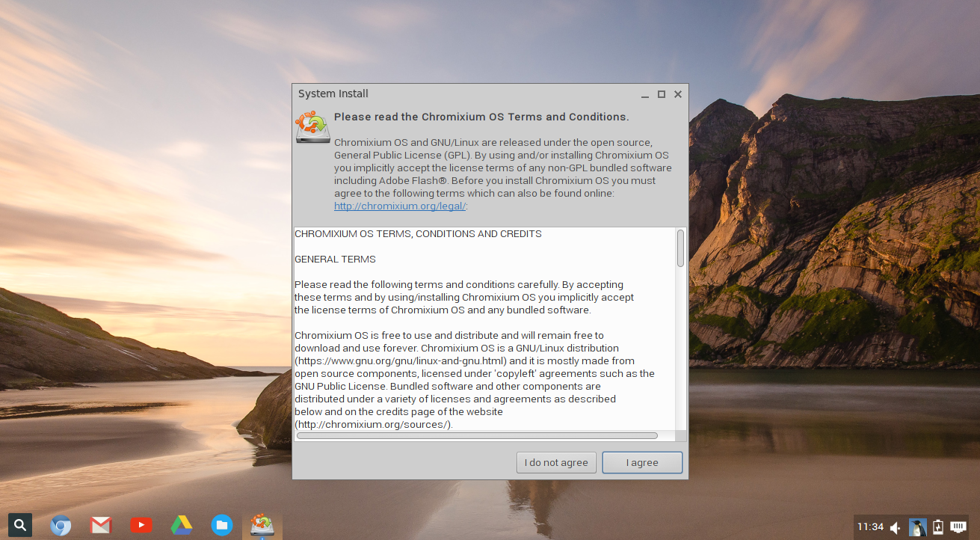Open Google Drive from the shelf
Image resolution: width=980 pixels, height=540 pixels.
(x=182, y=526)
